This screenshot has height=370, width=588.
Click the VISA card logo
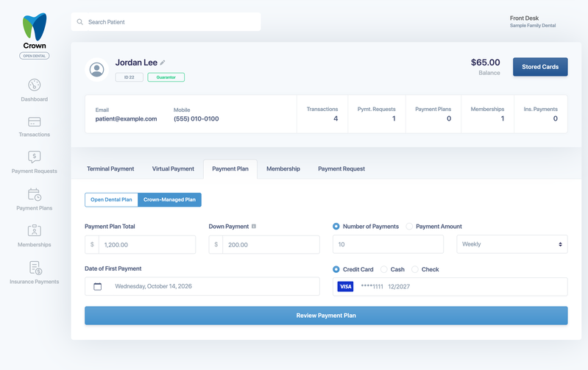[345, 287]
